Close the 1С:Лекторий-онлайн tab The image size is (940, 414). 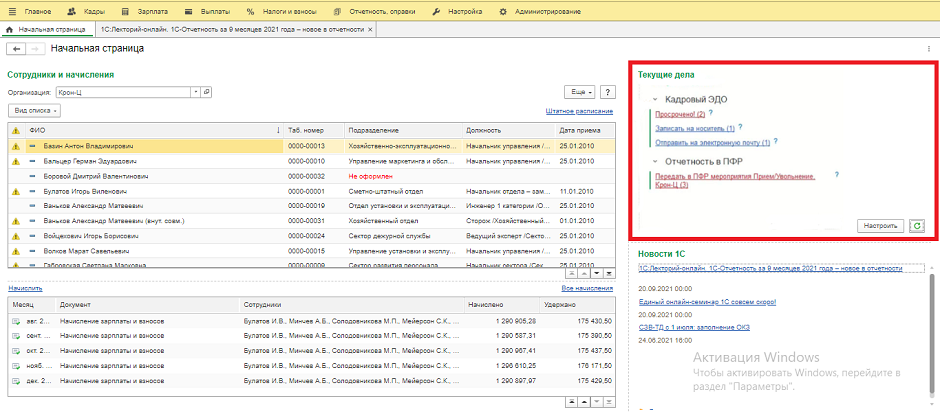[x=371, y=30]
